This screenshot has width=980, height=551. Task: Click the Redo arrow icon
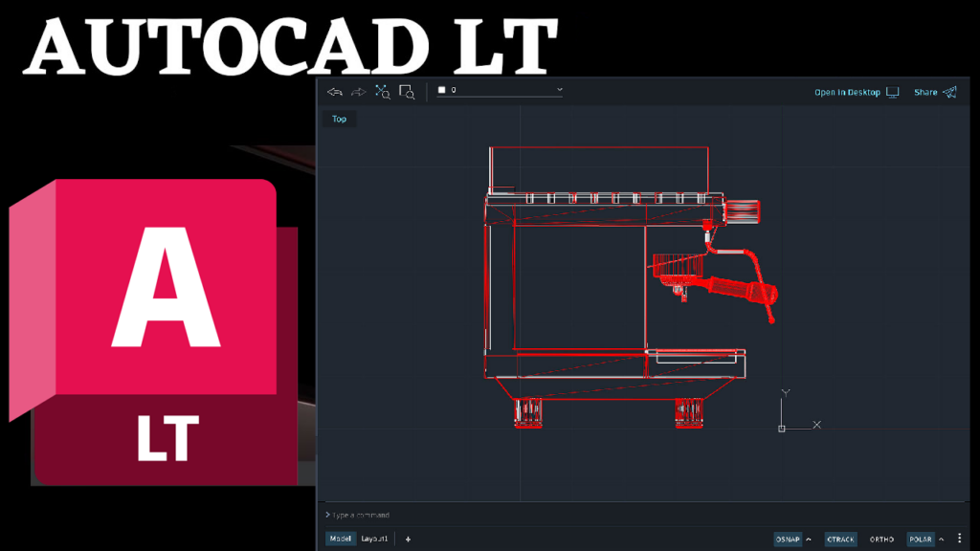[x=359, y=92]
